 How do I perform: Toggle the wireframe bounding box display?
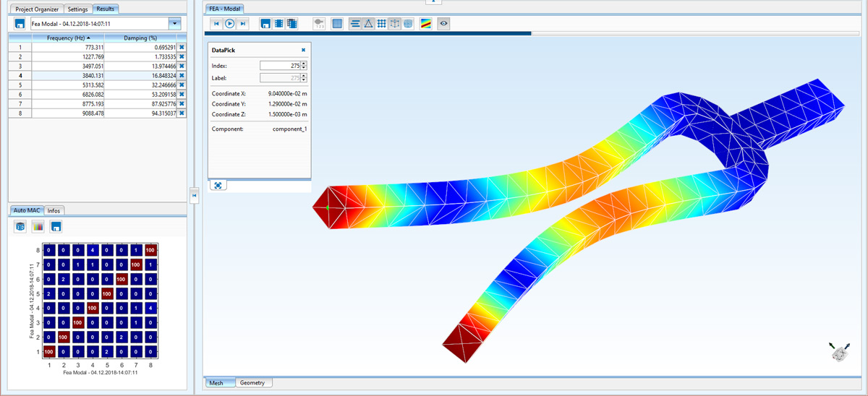[x=395, y=24]
